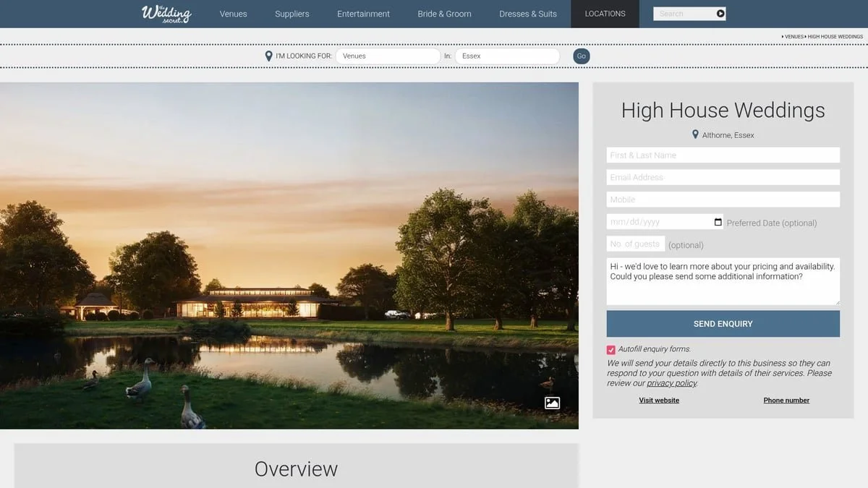Focus the No. of guests field
The image size is (868, 488).
636,244
